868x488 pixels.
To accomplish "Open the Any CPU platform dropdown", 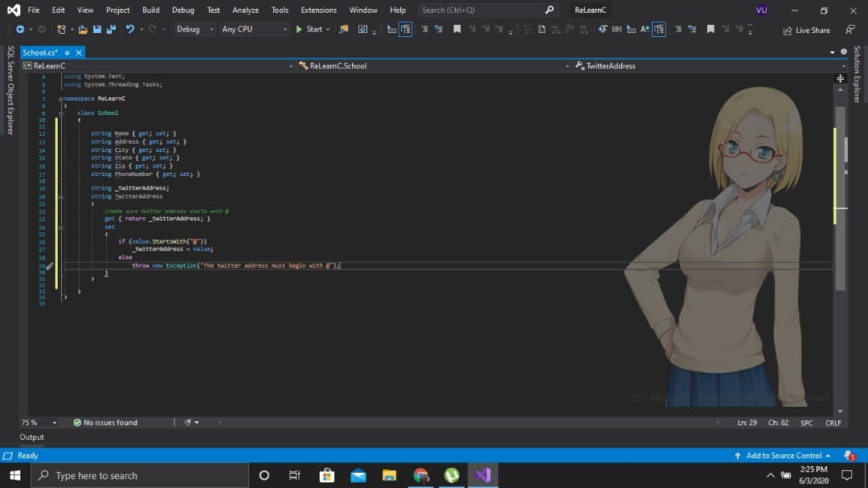I will click(253, 29).
